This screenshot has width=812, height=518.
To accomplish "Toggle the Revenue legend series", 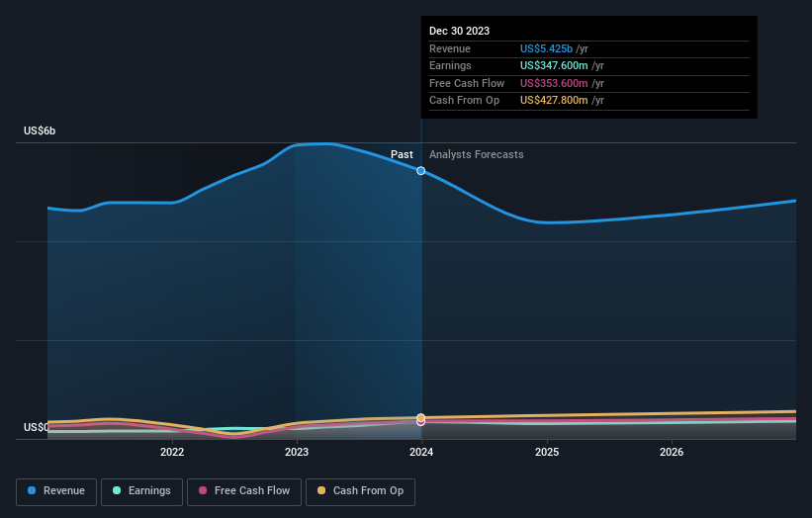I will click(x=56, y=491).
